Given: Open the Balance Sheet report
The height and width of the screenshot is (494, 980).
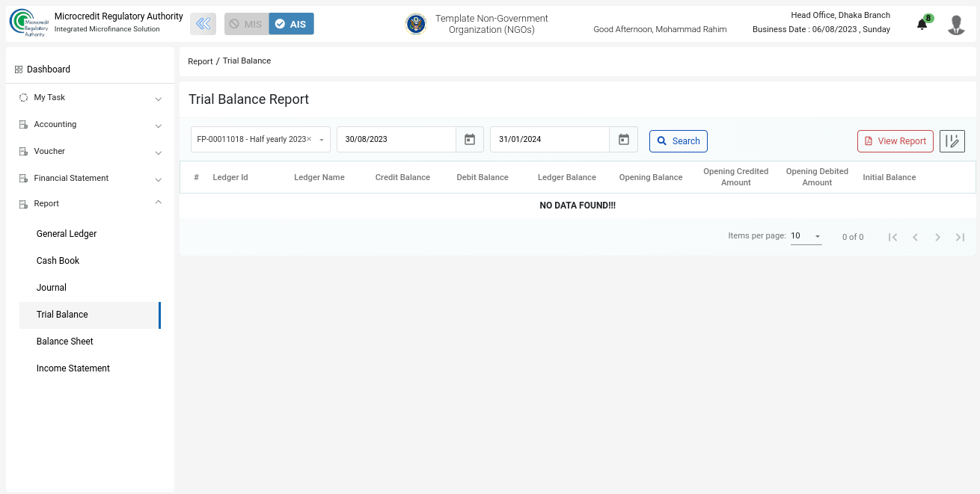Looking at the screenshot, I should point(65,342).
